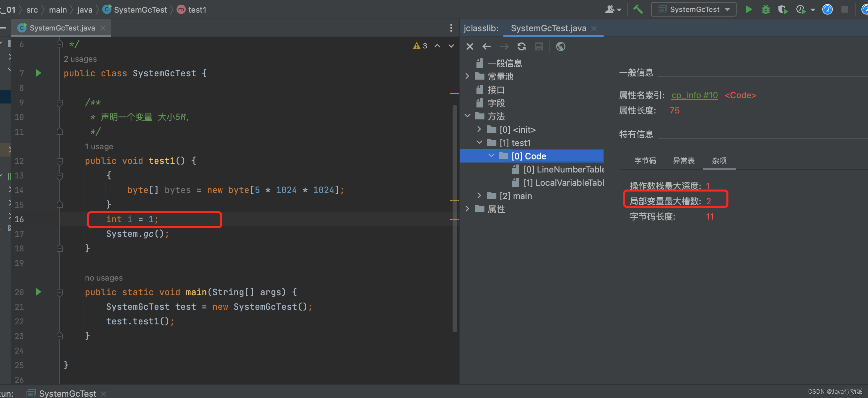Start debugging with the bug icon
Screen dimensions: 868x398
click(765, 9)
